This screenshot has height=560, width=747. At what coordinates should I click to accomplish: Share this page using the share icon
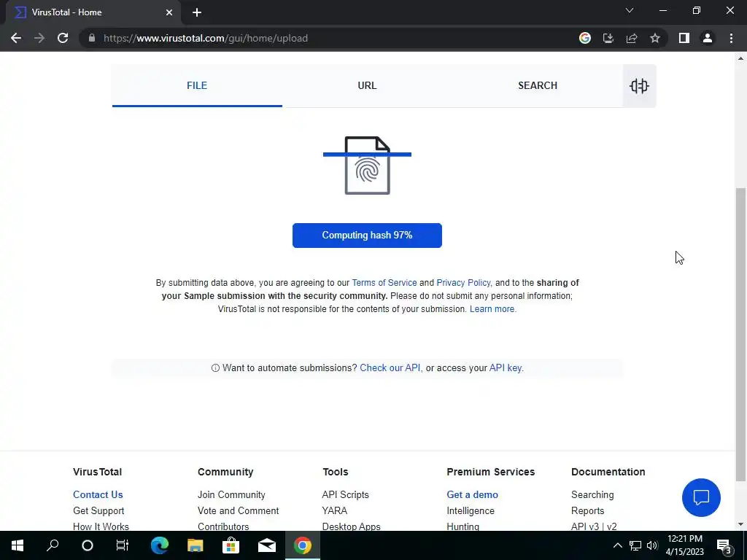[632, 38]
